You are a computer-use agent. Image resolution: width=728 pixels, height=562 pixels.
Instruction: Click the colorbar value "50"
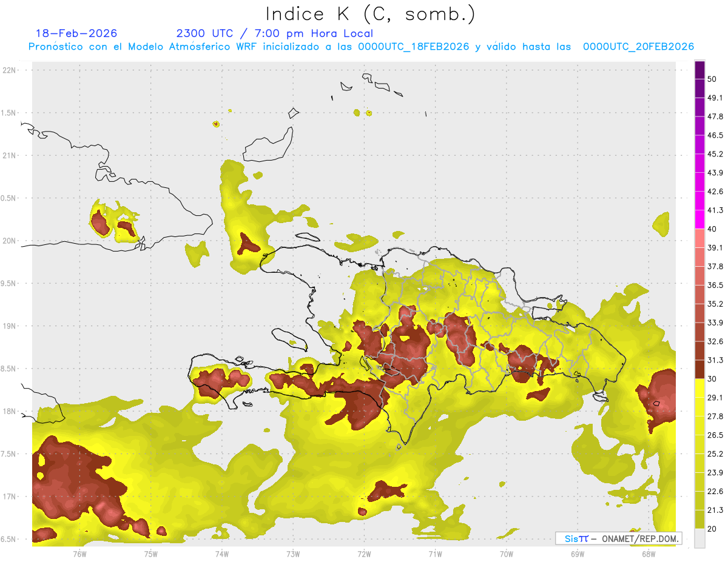click(x=712, y=79)
